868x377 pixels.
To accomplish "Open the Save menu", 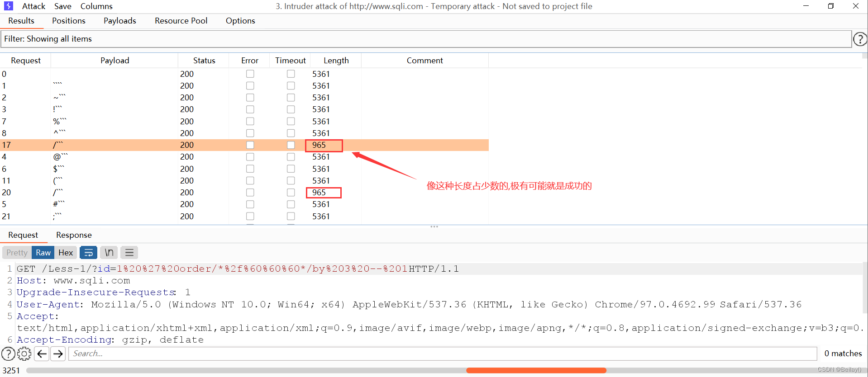I will coord(63,6).
